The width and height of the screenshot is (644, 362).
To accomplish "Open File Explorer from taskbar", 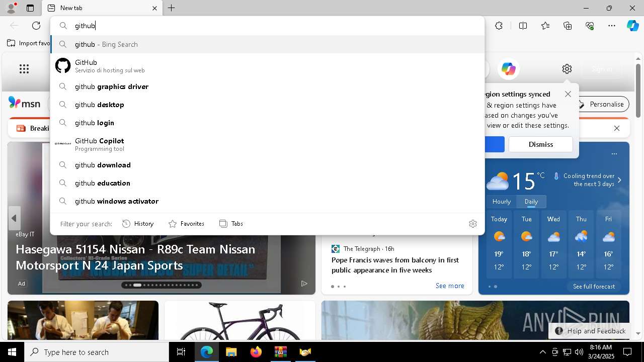I will tap(231, 352).
